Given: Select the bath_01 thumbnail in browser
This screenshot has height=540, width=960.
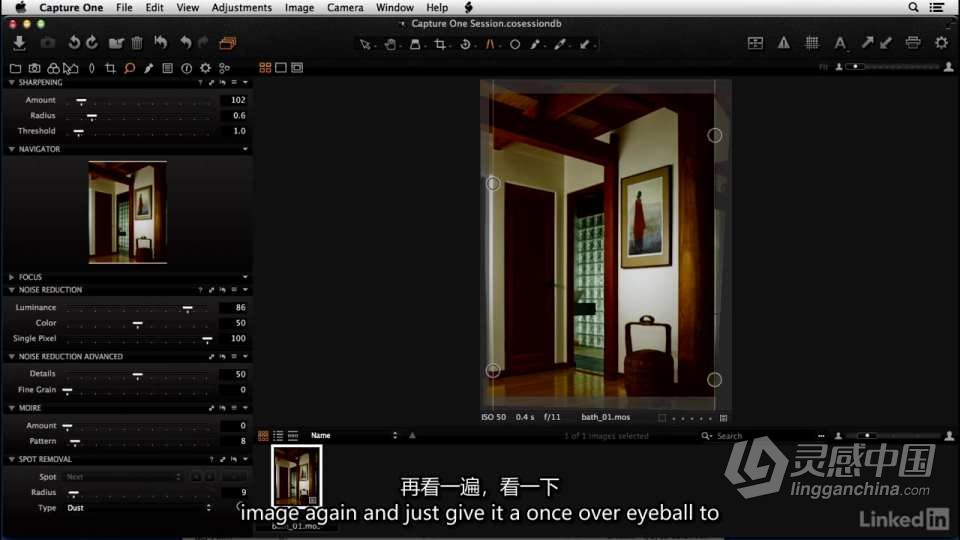Looking at the screenshot, I should pyautogui.click(x=296, y=476).
